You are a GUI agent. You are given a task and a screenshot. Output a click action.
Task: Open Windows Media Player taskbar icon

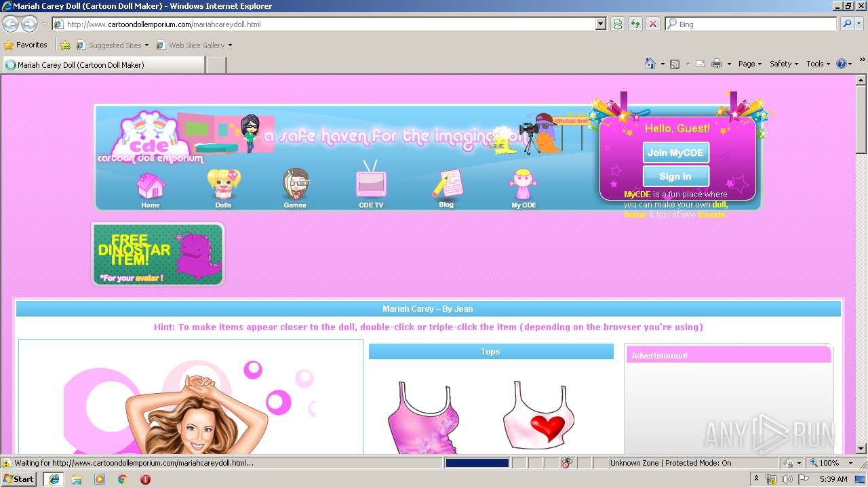pyautogui.click(x=100, y=479)
